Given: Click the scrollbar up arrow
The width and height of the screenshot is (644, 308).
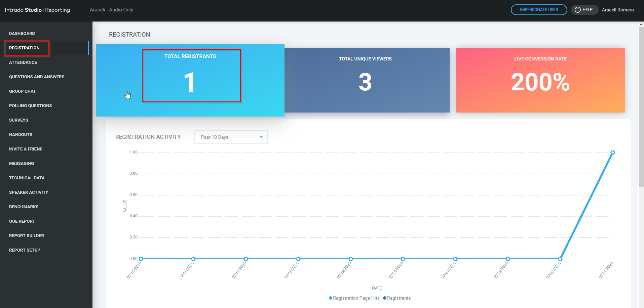Looking at the screenshot, I should click(641, 25).
